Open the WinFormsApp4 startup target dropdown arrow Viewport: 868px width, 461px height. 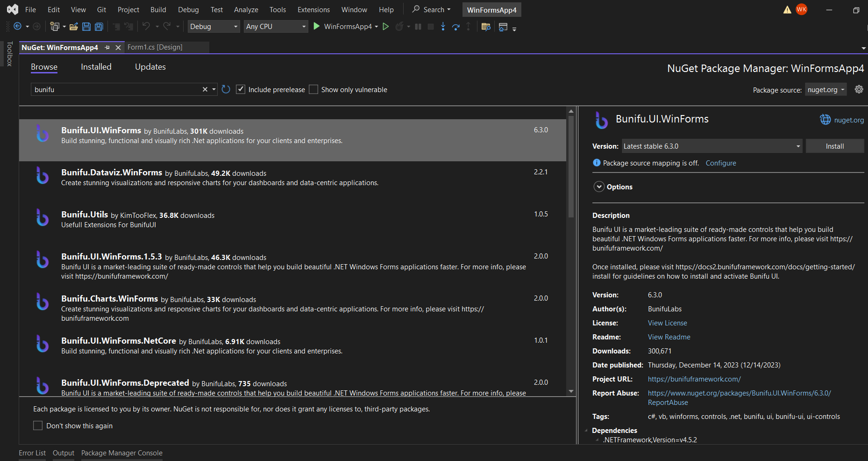(377, 27)
